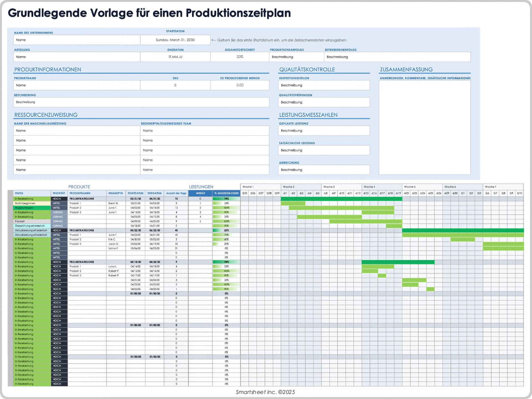Viewport: 532px width, 399px height.
Task: Click the Name field under NAME DES UNTERNEHMENS
Action: coord(76,40)
